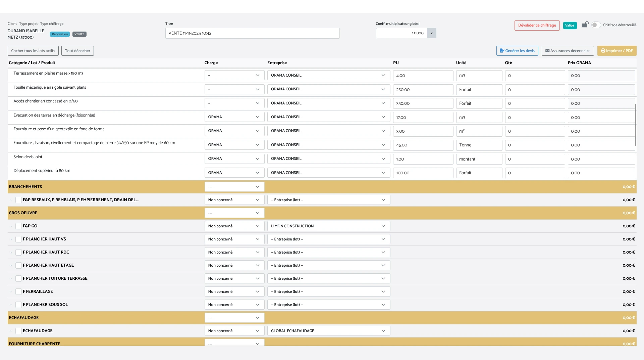
Task: Click Dévalider ce chiffrage button
Action: (537, 25)
